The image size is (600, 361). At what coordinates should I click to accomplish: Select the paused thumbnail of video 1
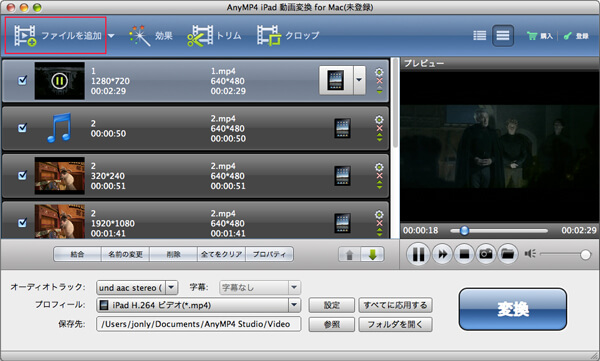[x=59, y=81]
